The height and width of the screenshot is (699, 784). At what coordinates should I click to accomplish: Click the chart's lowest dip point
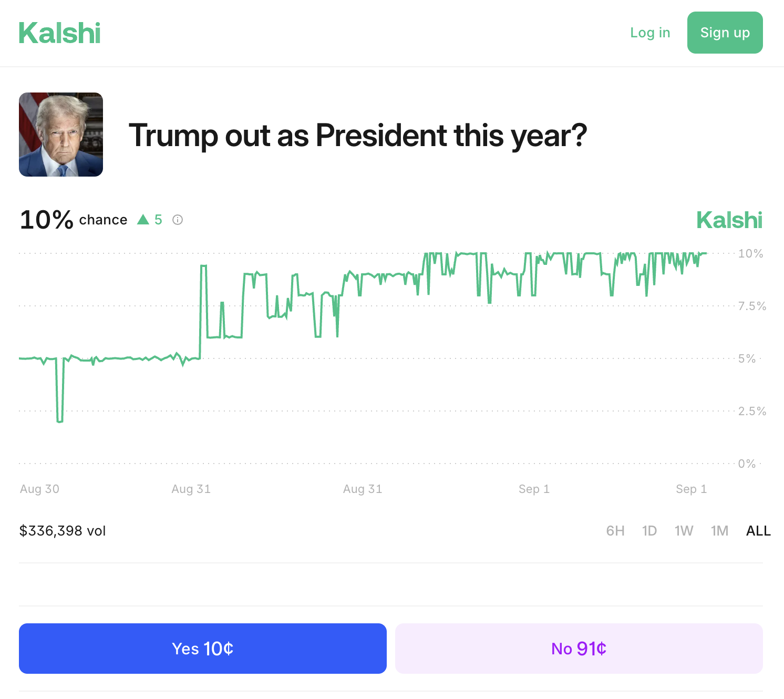[60, 421]
